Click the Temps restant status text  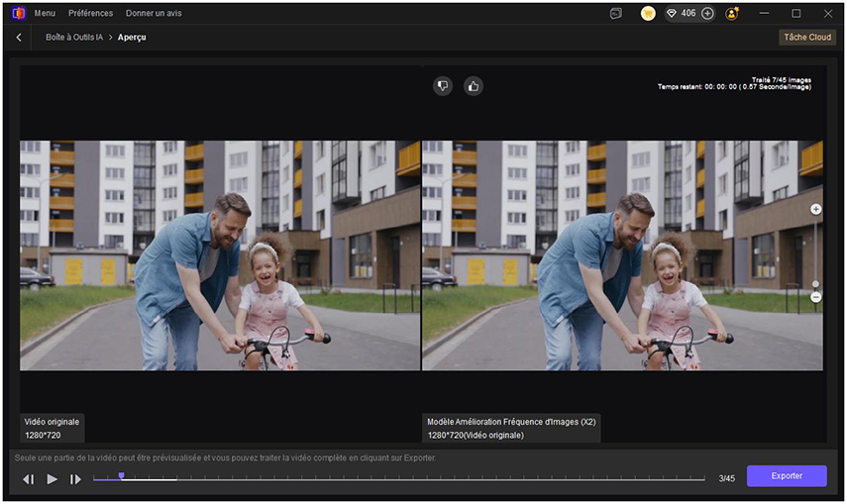click(734, 87)
